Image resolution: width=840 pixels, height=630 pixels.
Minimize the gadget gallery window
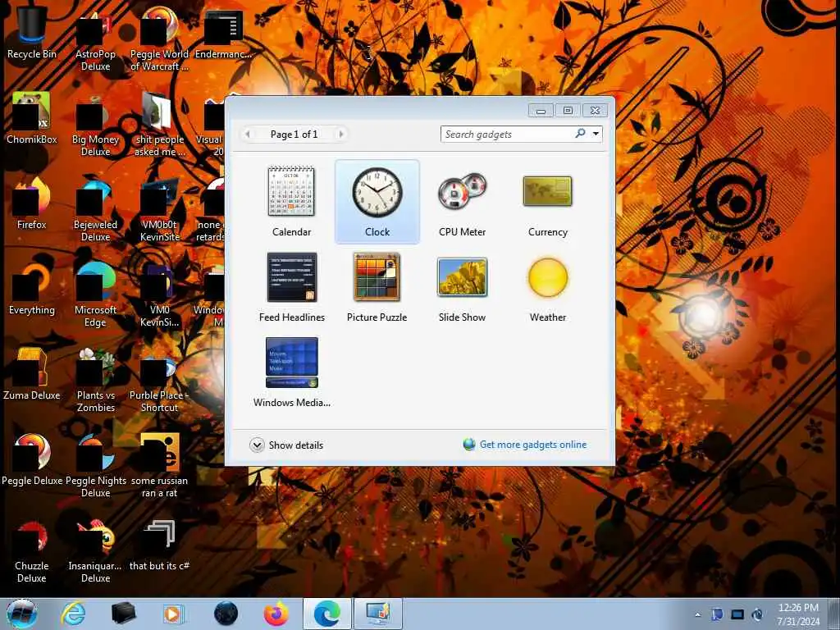tap(541, 111)
